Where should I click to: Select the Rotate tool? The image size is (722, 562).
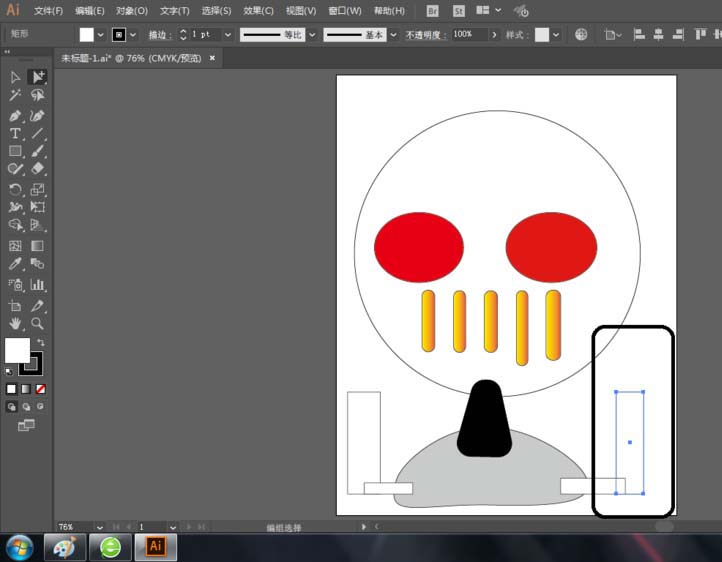click(x=15, y=189)
